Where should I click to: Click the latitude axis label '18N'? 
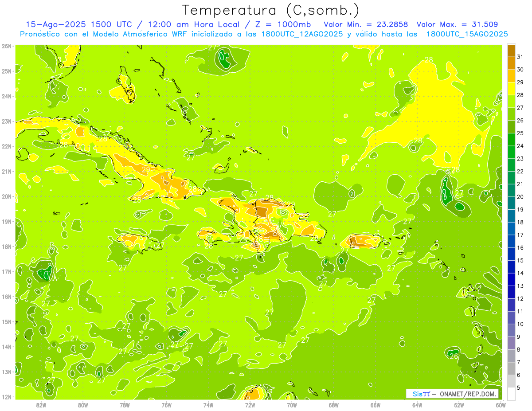click(7, 247)
